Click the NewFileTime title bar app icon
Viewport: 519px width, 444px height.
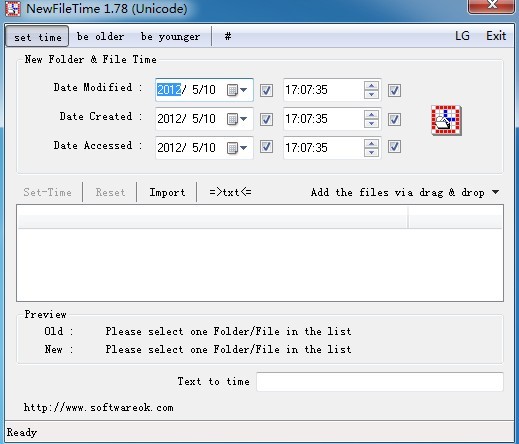(x=13, y=9)
